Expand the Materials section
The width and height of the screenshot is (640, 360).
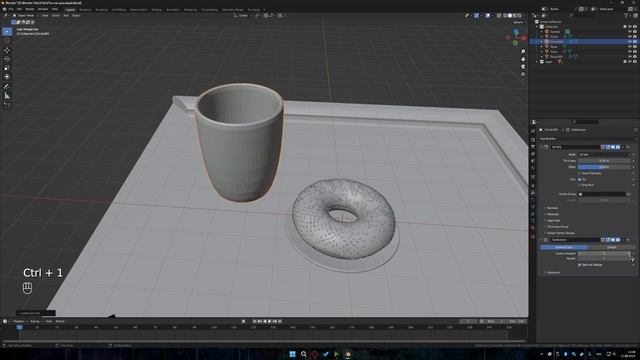[x=552, y=214]
